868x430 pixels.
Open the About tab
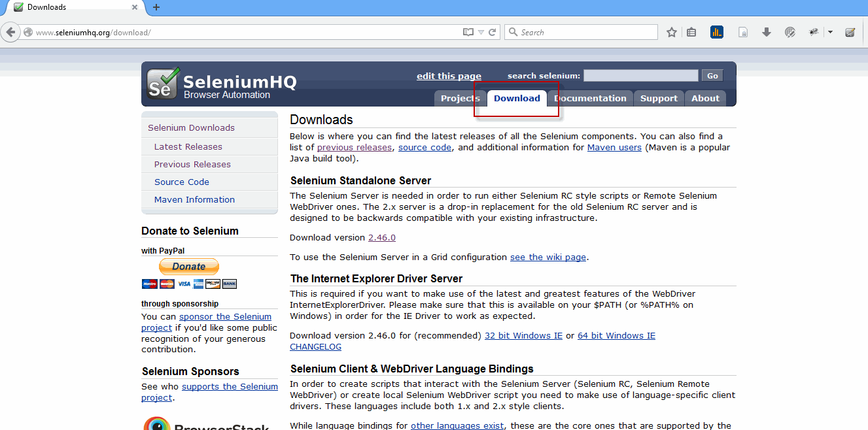[705, 99]
